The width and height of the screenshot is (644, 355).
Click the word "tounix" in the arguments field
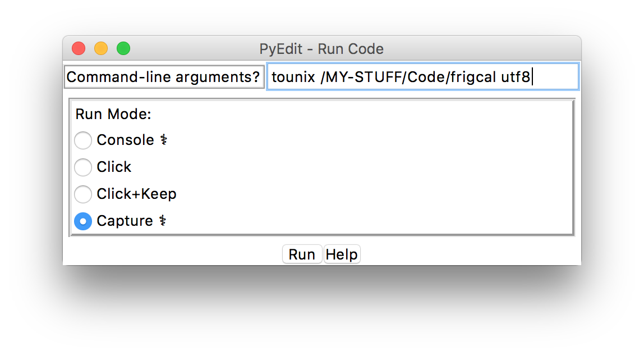coord(293,77)
